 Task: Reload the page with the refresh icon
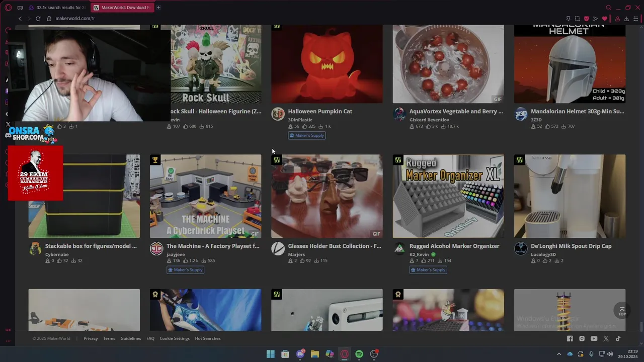(x=38, y=19)
